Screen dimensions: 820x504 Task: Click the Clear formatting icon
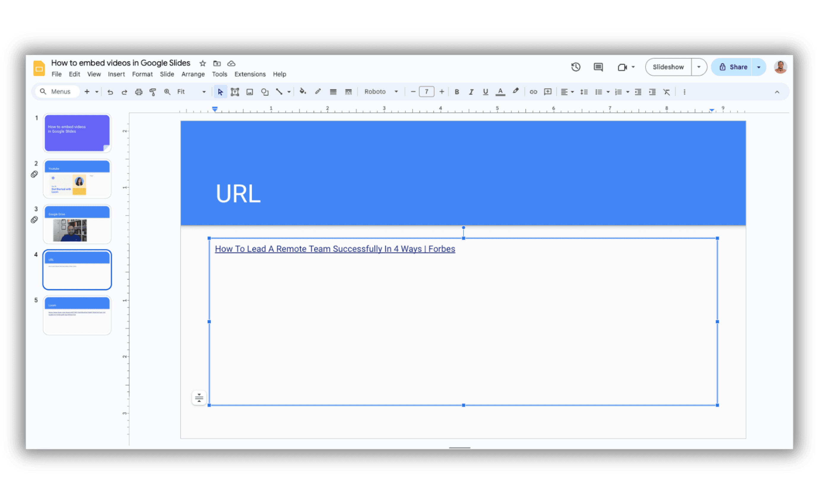(666, 92)
